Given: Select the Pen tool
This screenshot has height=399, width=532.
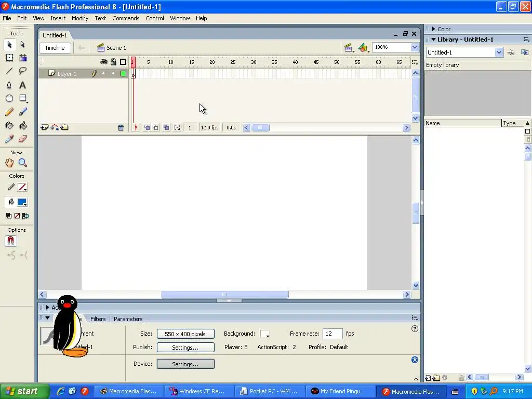Looking at the screenshot, I should point(9,85).
